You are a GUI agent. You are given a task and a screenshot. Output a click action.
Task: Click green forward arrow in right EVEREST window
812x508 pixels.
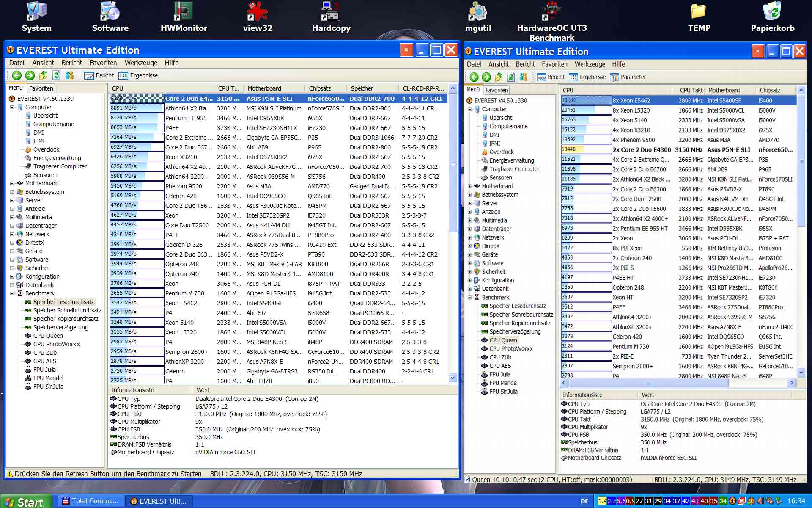(486, 77)
